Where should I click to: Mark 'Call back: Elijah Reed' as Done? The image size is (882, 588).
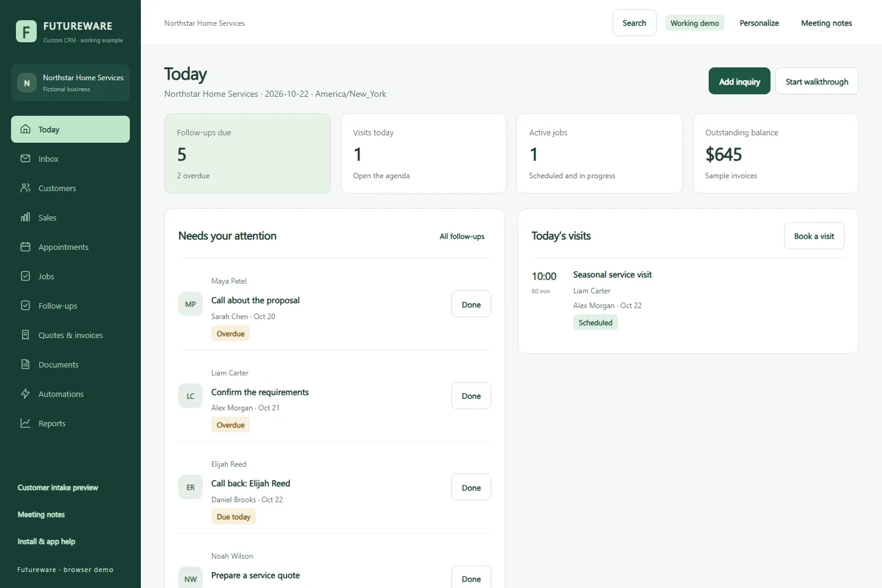tap(471, 487)
